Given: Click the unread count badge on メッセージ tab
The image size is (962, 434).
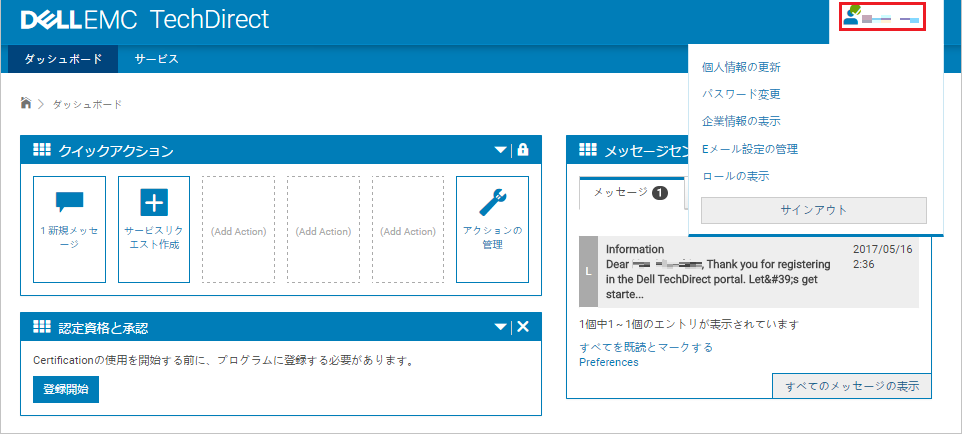Looking at the screenshot, I should [x=660, y=193].
